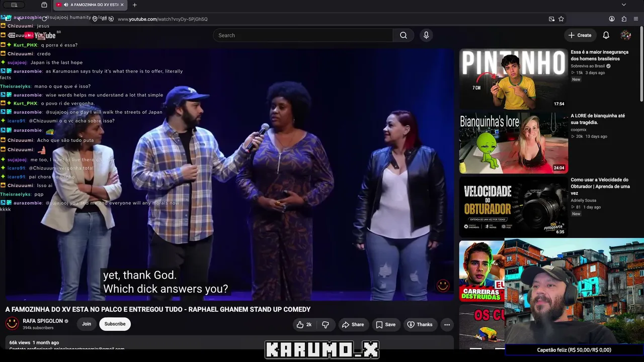644x362 pixels.
Task: Open 'A LORE de bianquinha' video title
Action: (598, 119)
